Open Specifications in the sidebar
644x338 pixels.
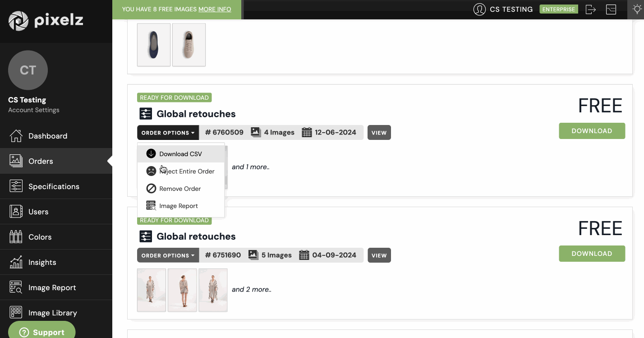(x=53, y=186)
